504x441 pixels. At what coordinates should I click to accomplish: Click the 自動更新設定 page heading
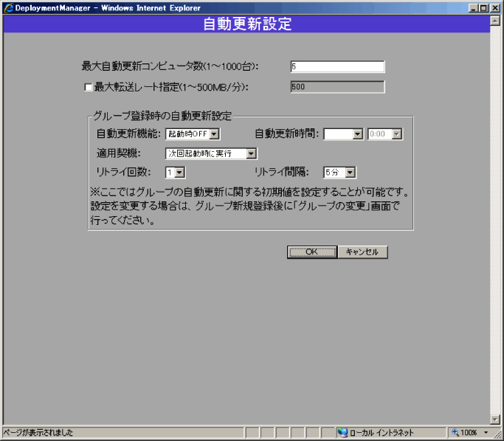point(247,24)
